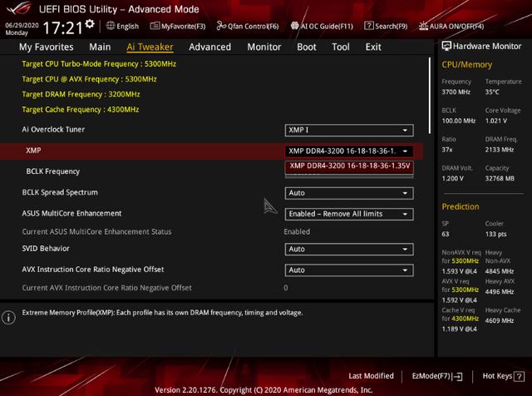532x396 pixels.
Task: Click Target DRAM Frequency : 3200MHz text
Action: point(81,94)
